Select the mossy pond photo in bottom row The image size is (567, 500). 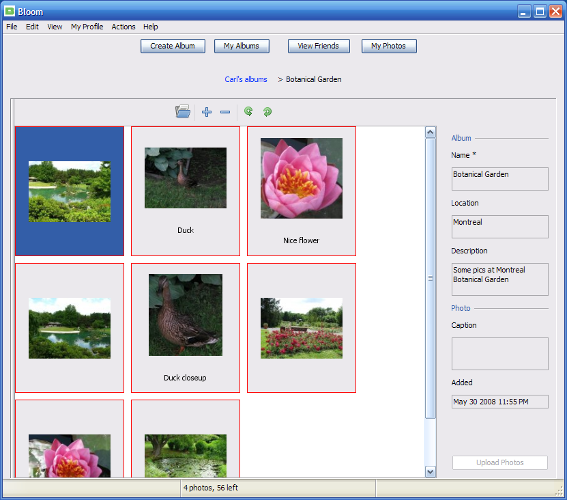(x=186, y=439)
